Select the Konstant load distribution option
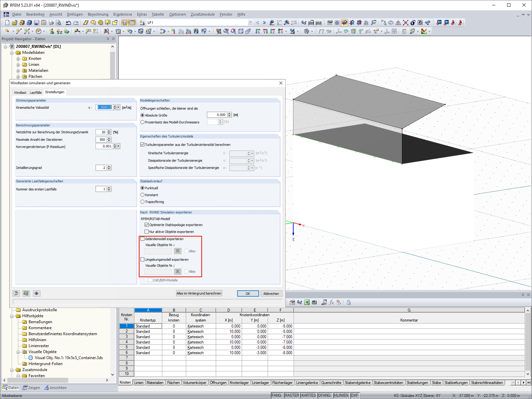532x399 pixels. click(x=142, y=195)
